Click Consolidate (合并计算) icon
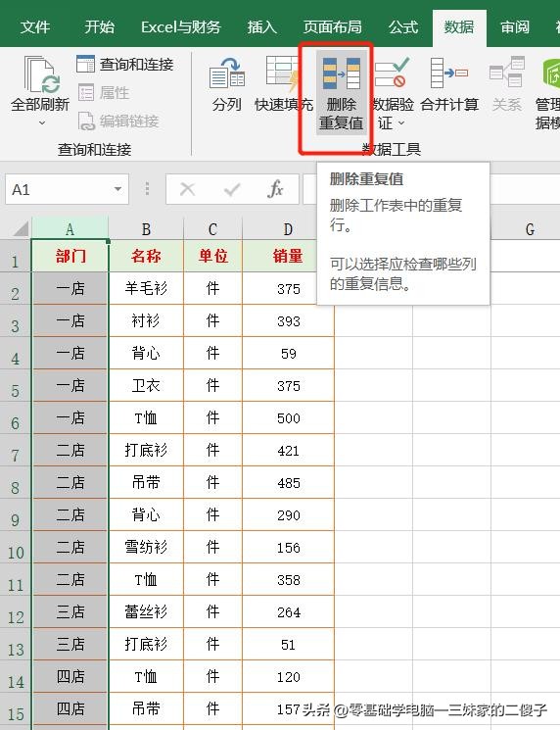560x730 pixels. [x=448, y=73]
